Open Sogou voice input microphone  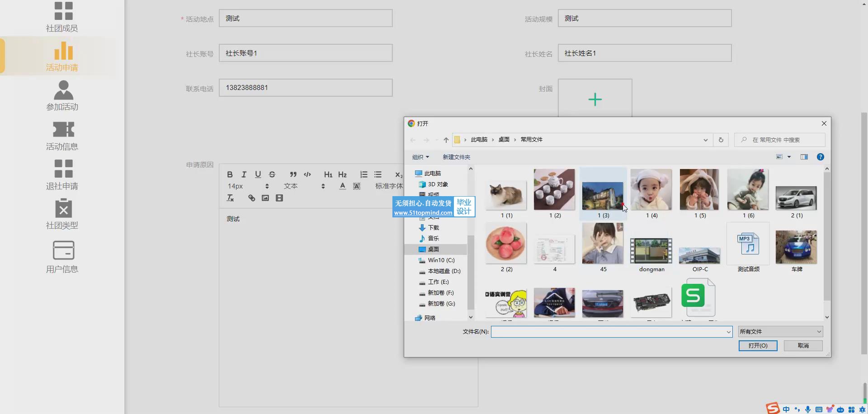coord(808,409)
